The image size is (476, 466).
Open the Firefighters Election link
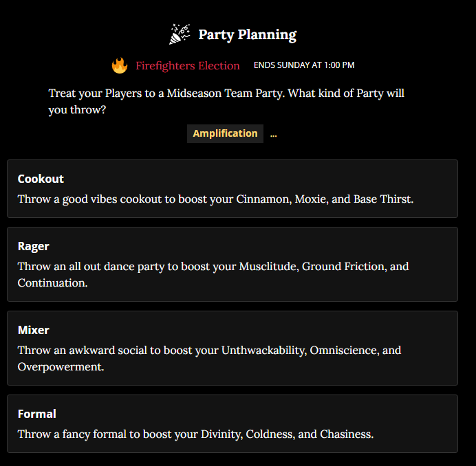pyautogui.click(x=187, y=66)
